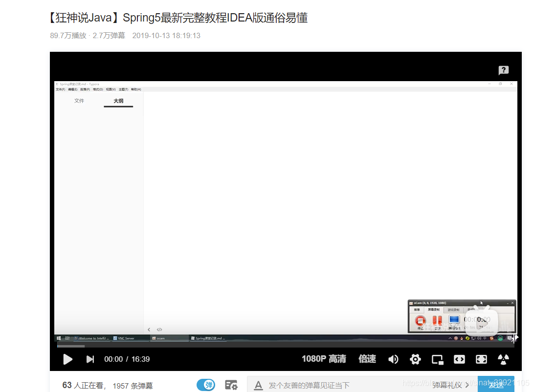This screenshot has height=392, width=534.
Task: Click the 发送 send button
Action: click(496, 385)
